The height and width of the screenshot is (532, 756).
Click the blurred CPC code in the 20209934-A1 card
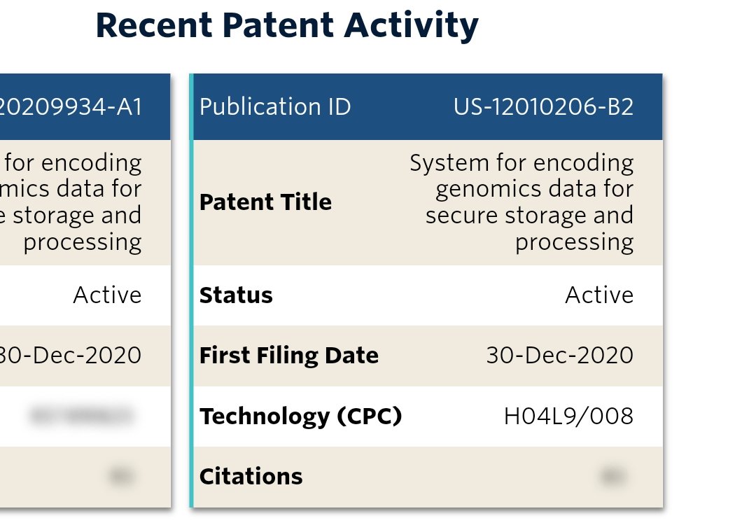[x=80, y=416]
